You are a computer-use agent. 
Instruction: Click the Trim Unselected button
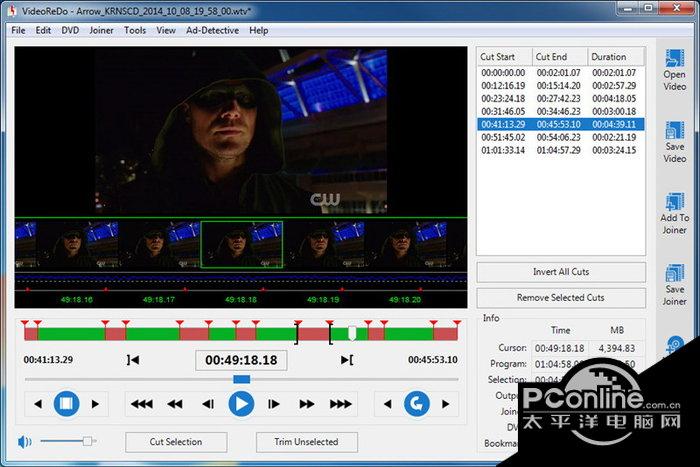(x=306, y=442)
